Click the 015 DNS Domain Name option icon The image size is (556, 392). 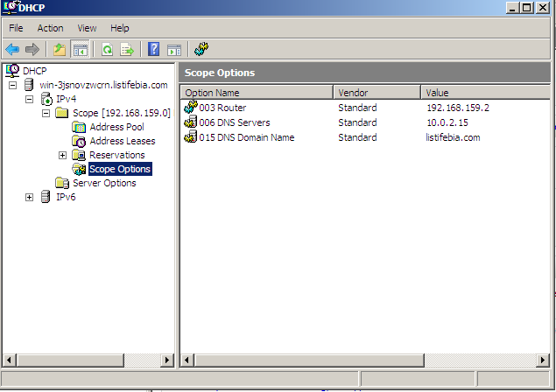click(x=190, y=136)
